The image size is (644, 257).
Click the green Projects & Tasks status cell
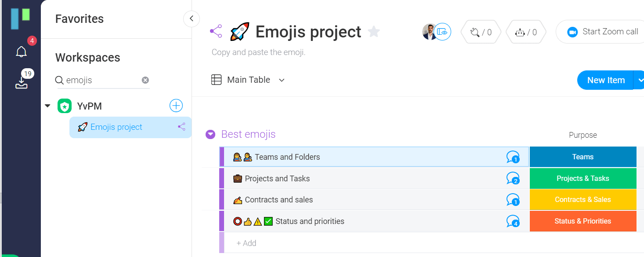583,178
